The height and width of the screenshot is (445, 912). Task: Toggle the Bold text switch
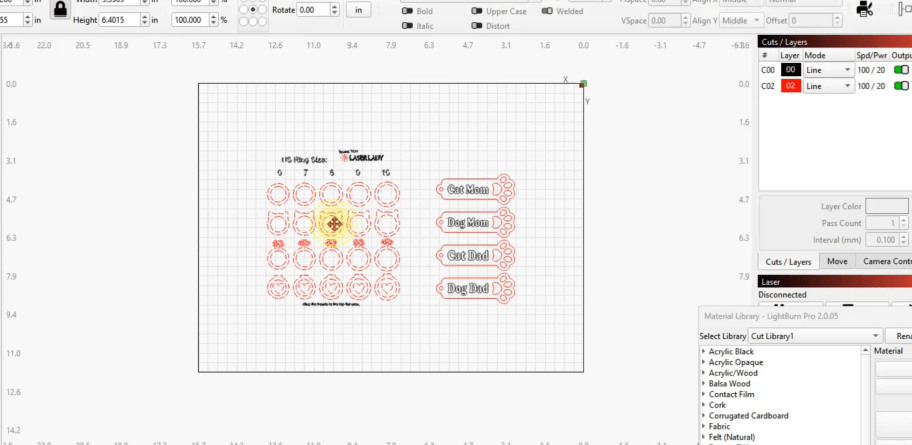409,11
